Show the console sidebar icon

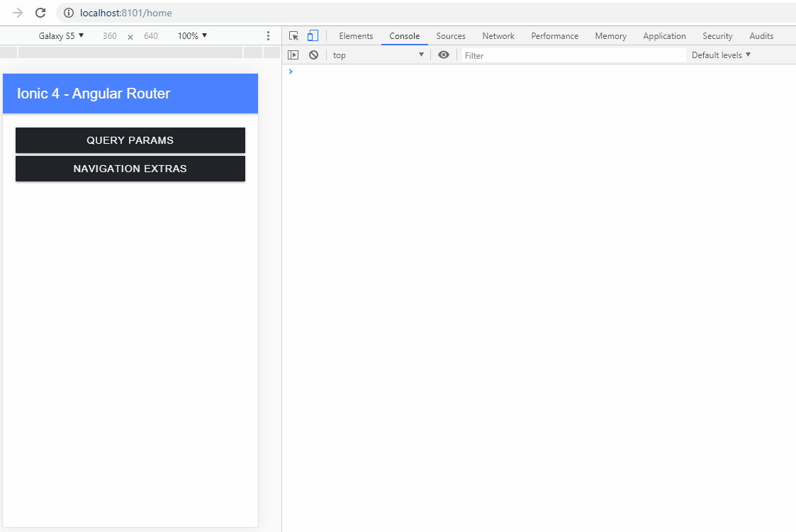click(x=293, y=55)
